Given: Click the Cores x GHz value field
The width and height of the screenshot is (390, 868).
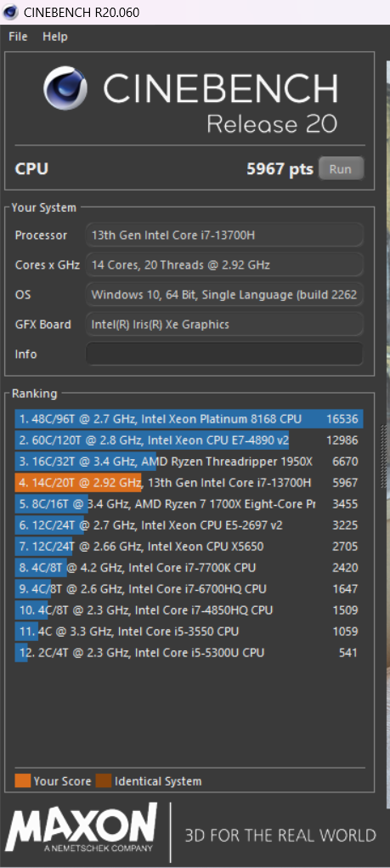Looking at the screenshot, I should coord(224,264).
